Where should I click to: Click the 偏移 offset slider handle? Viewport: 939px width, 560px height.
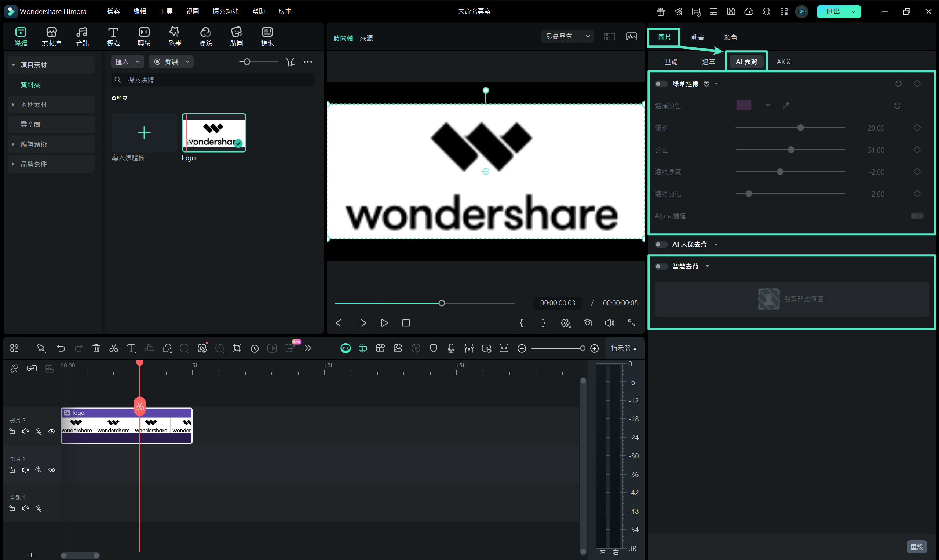800,128
